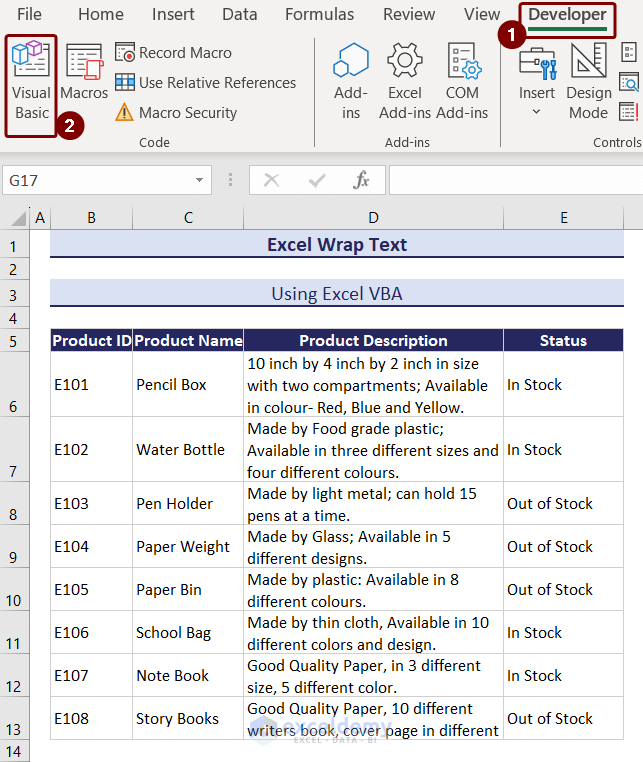Viewport: 643px width, 762px height.
Task: Select column C header
Action: tap(188, 218)
